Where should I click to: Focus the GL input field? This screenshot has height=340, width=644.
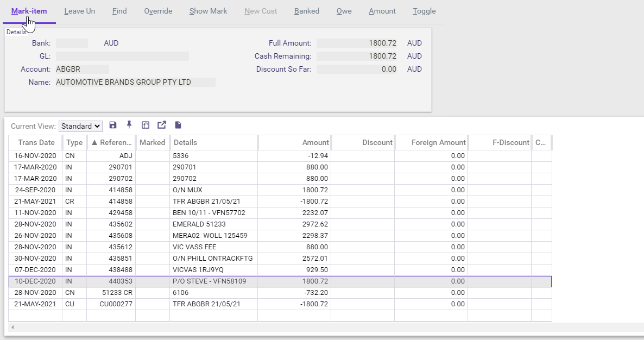pyautogui.click(x=122, y=56)
